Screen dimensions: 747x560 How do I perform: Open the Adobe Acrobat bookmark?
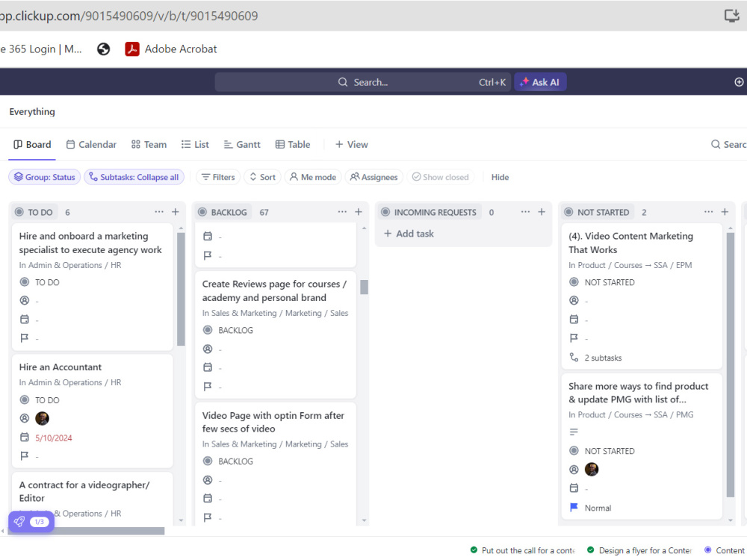tap(170, 49)
